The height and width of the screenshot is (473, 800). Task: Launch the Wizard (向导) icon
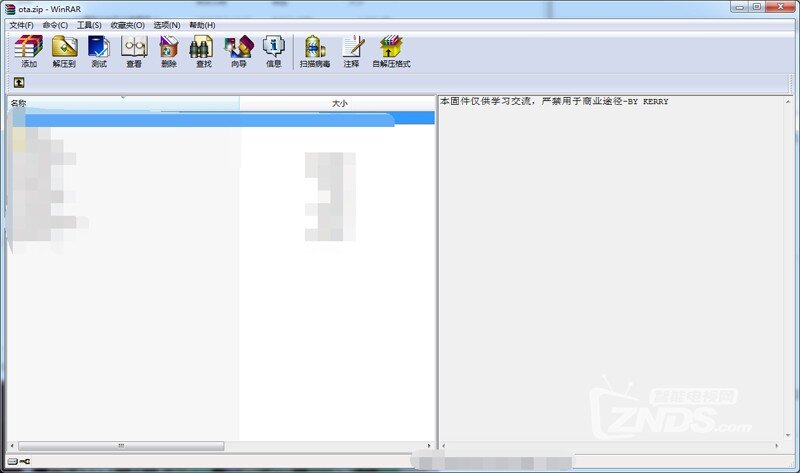tap(239, 52)
